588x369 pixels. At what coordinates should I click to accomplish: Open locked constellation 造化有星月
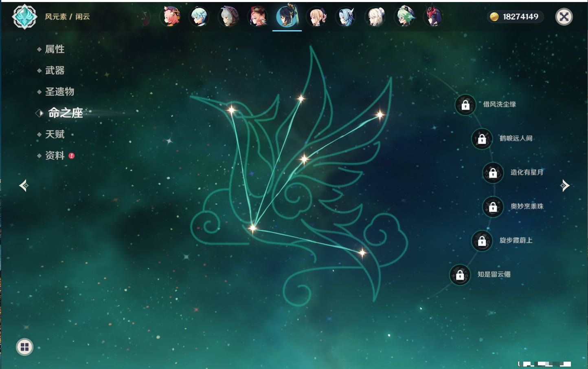[x=493, y=172]
